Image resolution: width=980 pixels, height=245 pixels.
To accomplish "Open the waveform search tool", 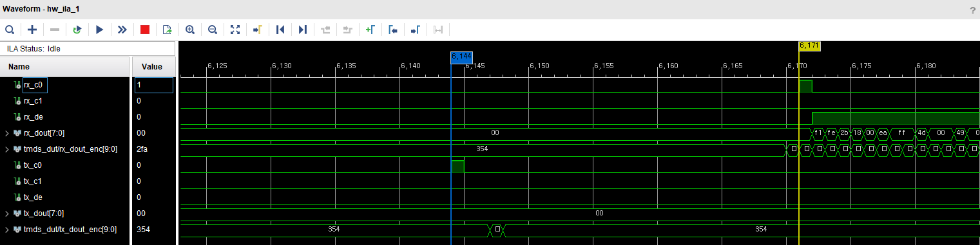I will (10, 30).
